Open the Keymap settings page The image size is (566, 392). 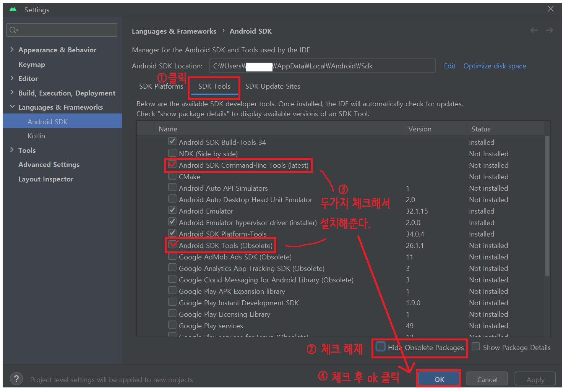pyautogui.click(x=32, y=65)
